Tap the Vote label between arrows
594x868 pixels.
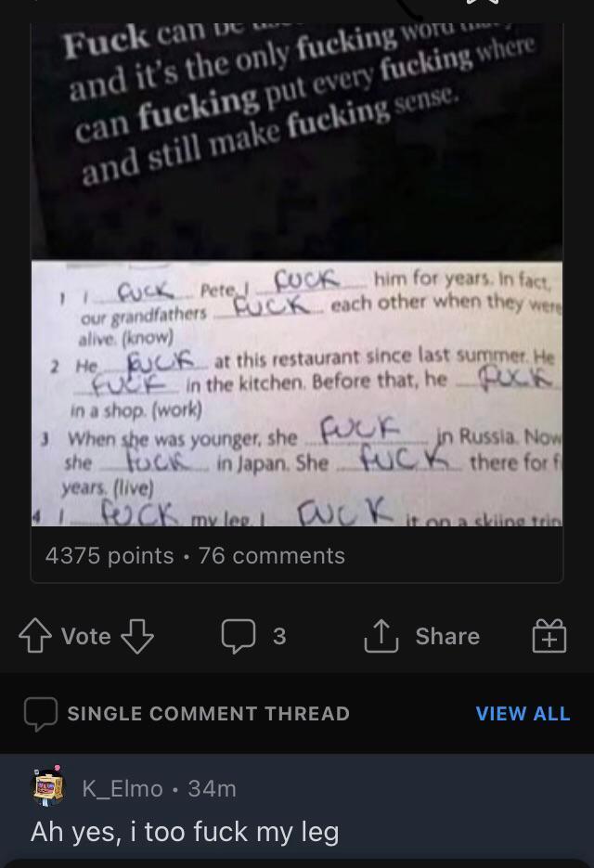85,636
